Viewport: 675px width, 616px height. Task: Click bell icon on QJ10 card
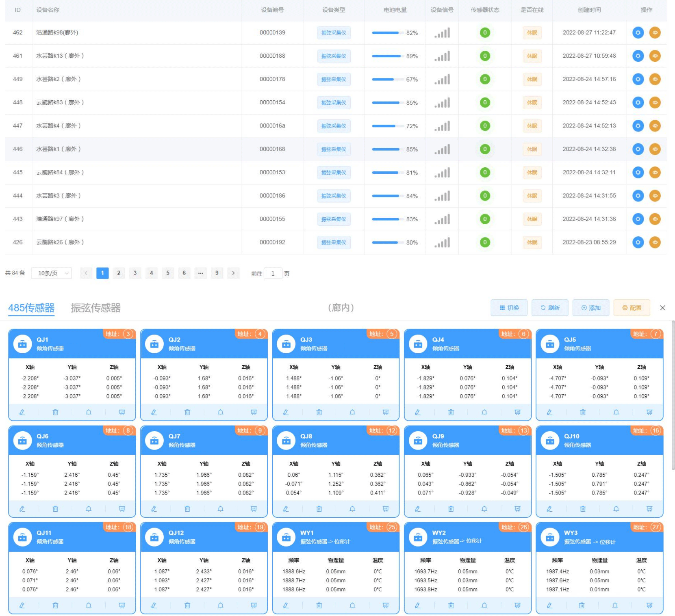616,509
